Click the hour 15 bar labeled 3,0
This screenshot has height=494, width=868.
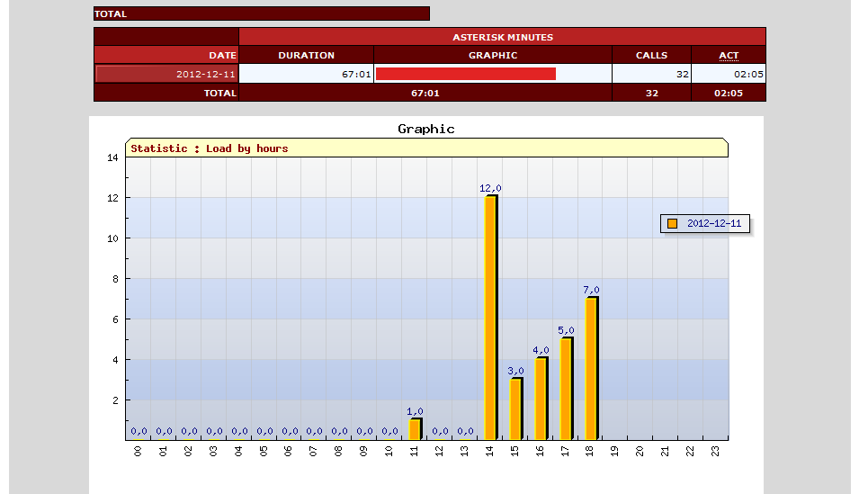pos(516,409)
